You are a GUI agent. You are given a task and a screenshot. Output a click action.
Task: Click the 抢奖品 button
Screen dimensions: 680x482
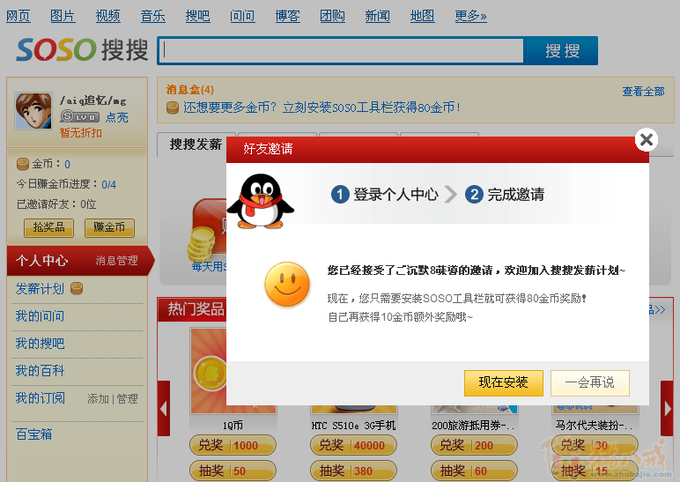click(x=49, y=228)
